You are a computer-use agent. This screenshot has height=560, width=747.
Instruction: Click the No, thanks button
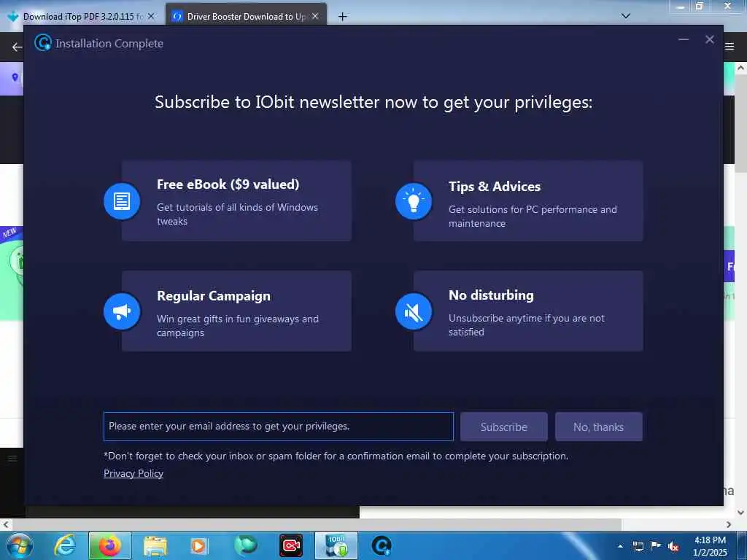point(598,427)
